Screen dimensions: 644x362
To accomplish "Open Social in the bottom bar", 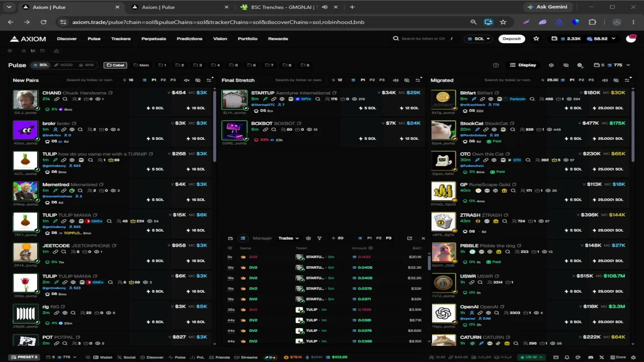I will (x=126, y=357).
